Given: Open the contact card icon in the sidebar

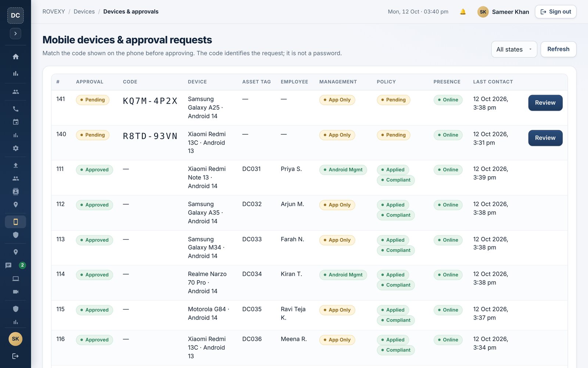Looking at the screenshot, I should [15, 191].
